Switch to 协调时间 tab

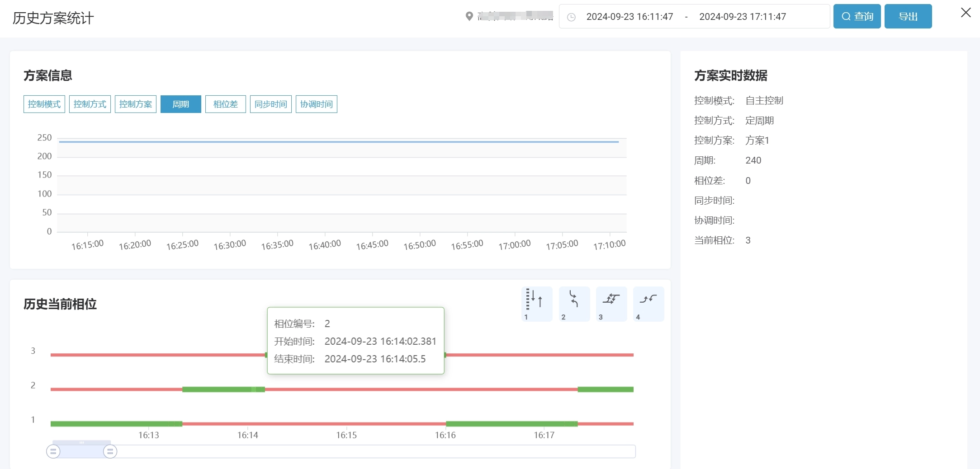[317, 104]
